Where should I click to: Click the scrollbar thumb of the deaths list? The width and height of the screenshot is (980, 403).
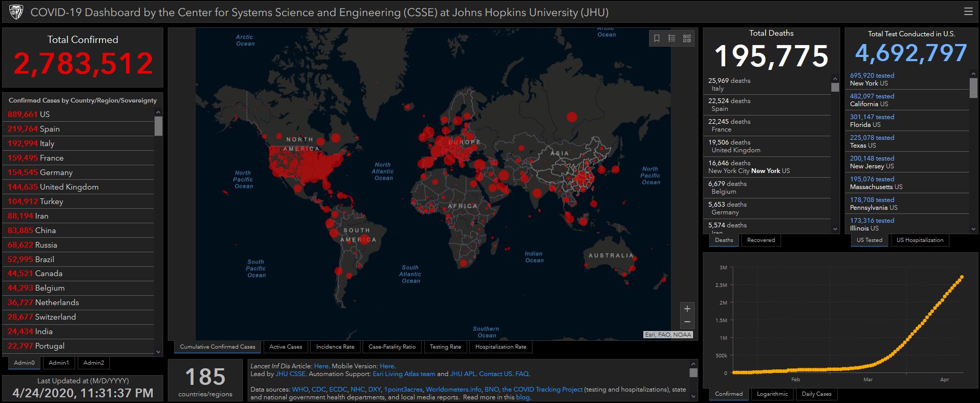click(x=835, y=87)
